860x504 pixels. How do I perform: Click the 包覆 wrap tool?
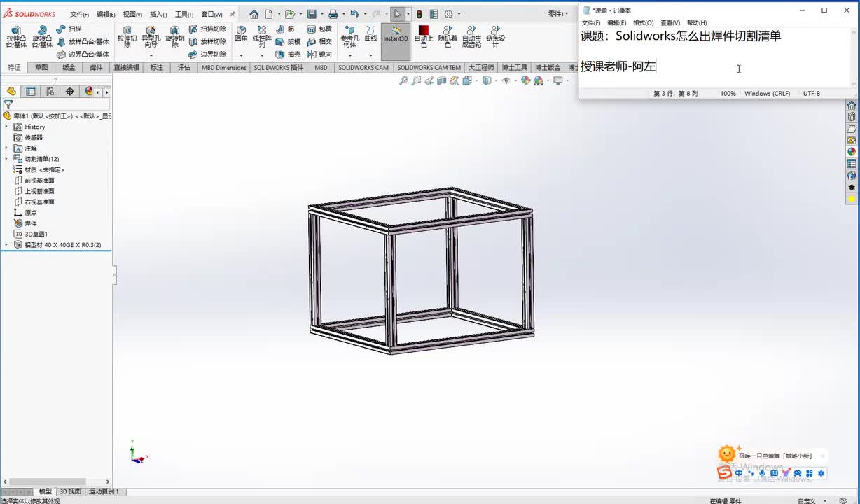(319, 29)
